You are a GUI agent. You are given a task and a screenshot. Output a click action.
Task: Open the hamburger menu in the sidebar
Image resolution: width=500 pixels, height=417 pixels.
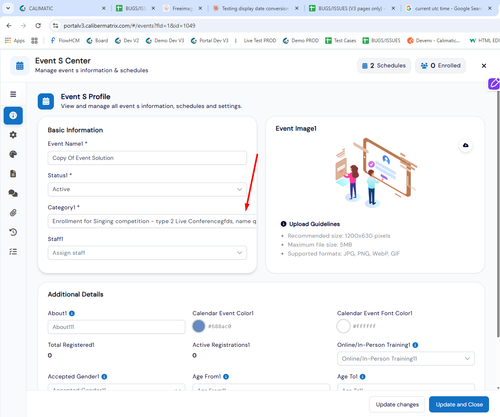click(13, 94)
